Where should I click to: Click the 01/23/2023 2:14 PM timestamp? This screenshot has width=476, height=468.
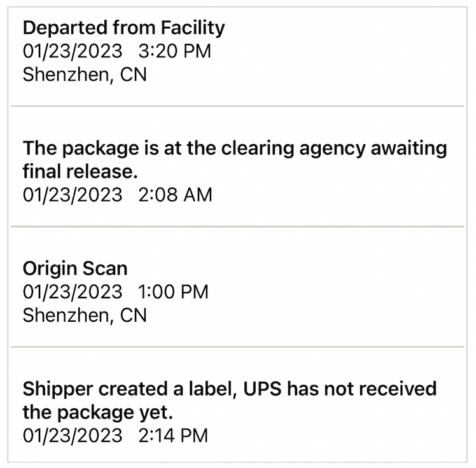tap(115, 436)
